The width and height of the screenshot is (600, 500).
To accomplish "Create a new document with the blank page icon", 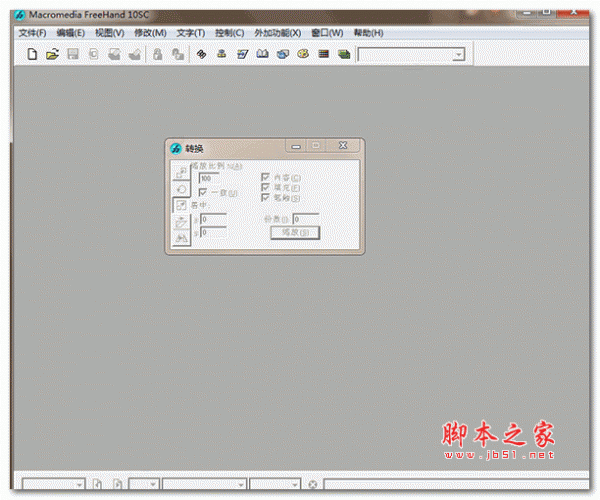I will tap(32, 54).
